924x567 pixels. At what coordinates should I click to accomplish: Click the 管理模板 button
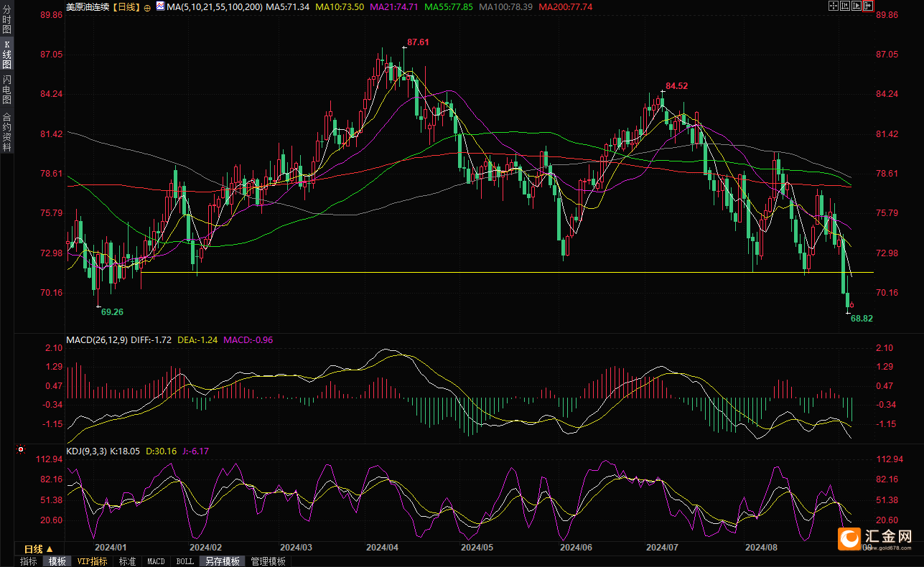click(268, 561)
